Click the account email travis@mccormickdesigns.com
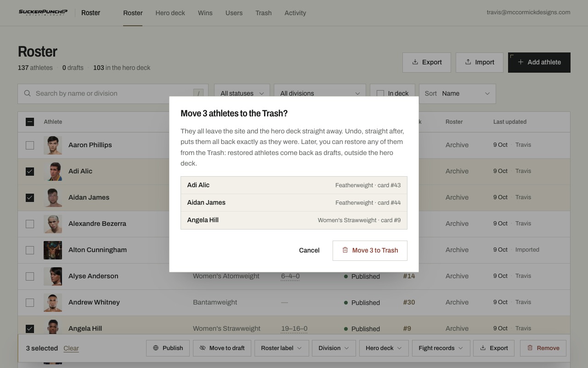The height and width of the screenshot is (368, 588). coord(528,12)
